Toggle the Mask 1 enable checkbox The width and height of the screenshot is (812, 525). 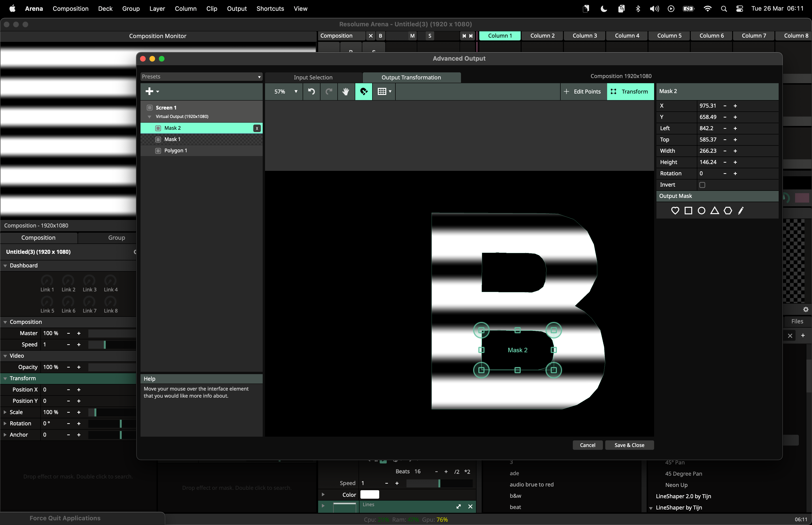coord(158,139)
